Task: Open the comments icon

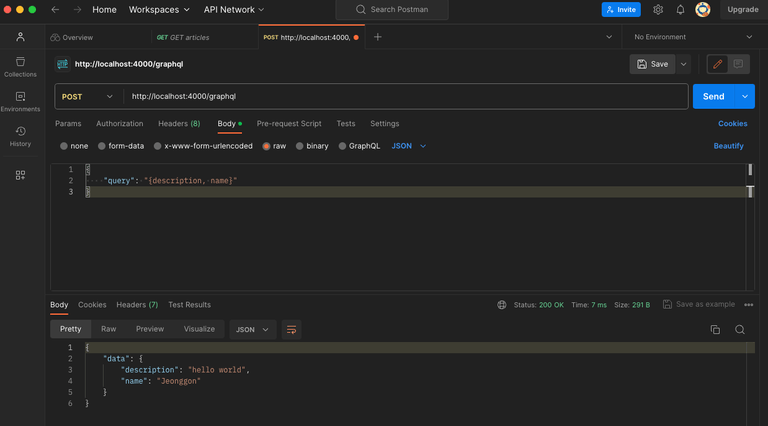Action: coord(738,64)
